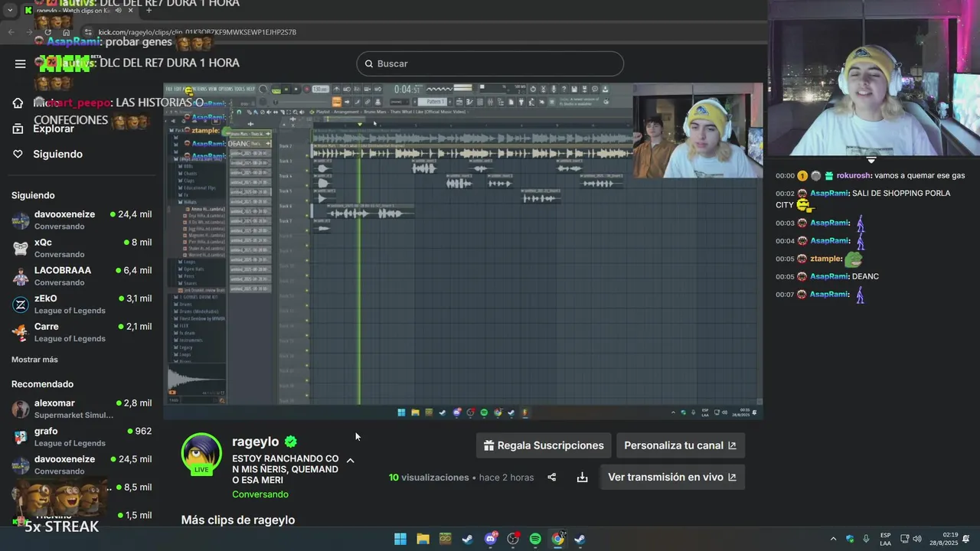Click the Inicio home icon in sidebar
Screen dimensions: 980x551
coord(18,103)
